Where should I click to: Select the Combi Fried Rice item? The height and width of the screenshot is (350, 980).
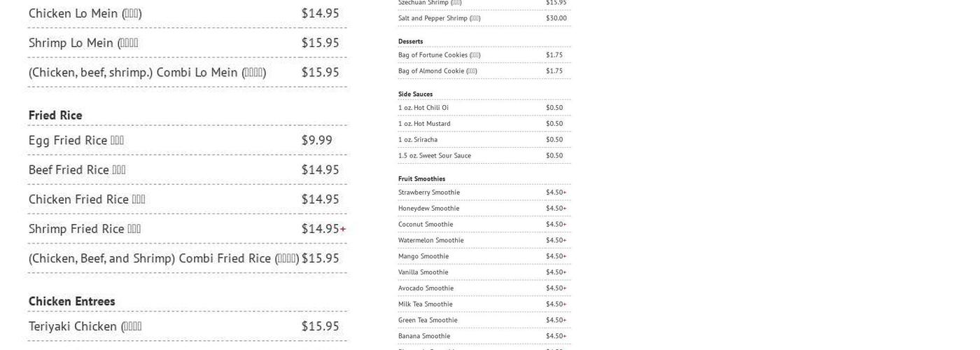(x=164, y=258)
